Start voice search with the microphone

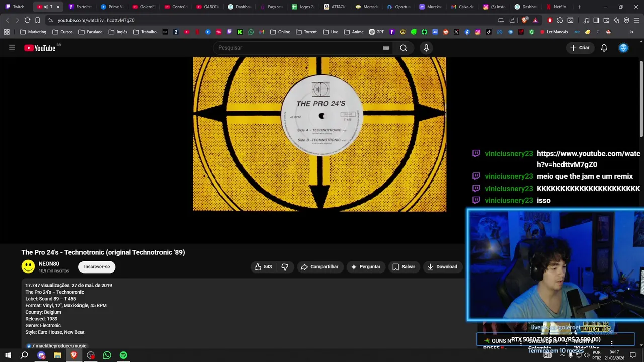[426, 48]
